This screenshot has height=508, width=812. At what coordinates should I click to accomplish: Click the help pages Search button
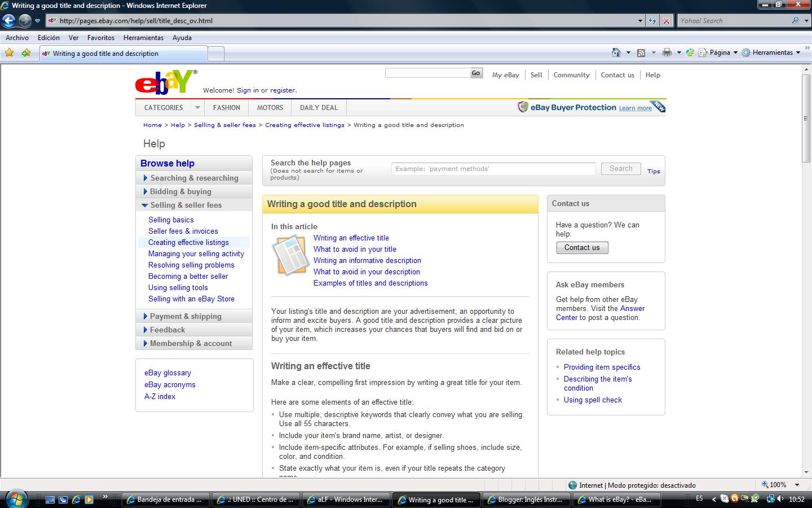[x=621, y=169]
